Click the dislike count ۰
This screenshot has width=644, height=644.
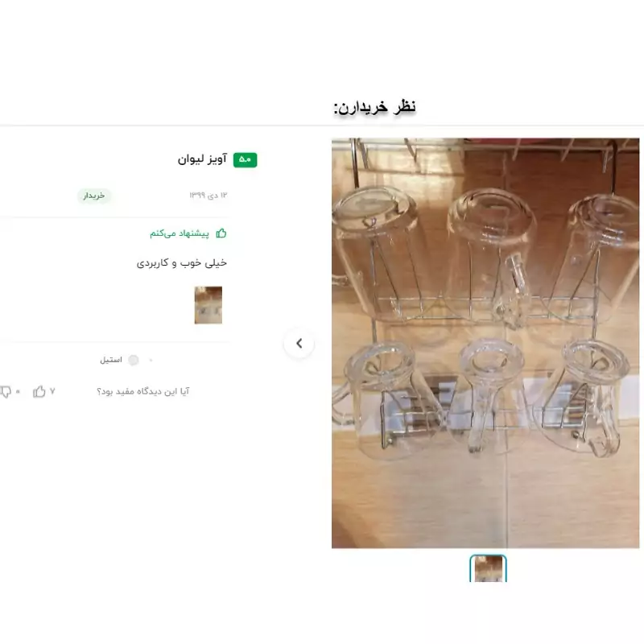coord(18,392)
